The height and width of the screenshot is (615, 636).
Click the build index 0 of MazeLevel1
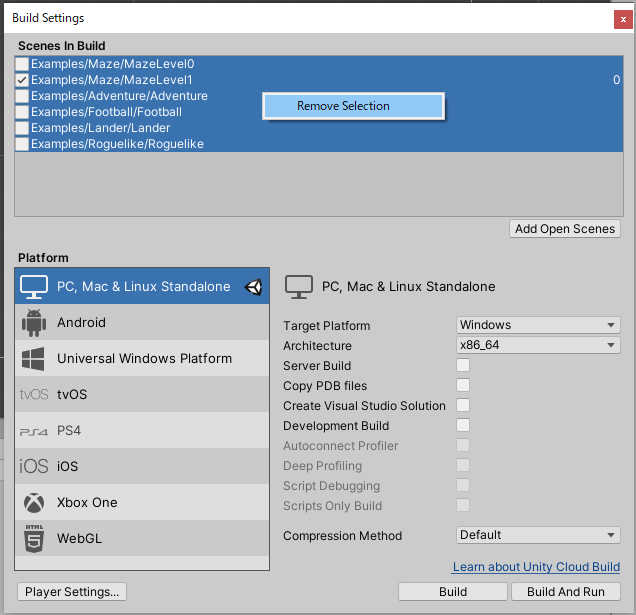pos(616,80)
